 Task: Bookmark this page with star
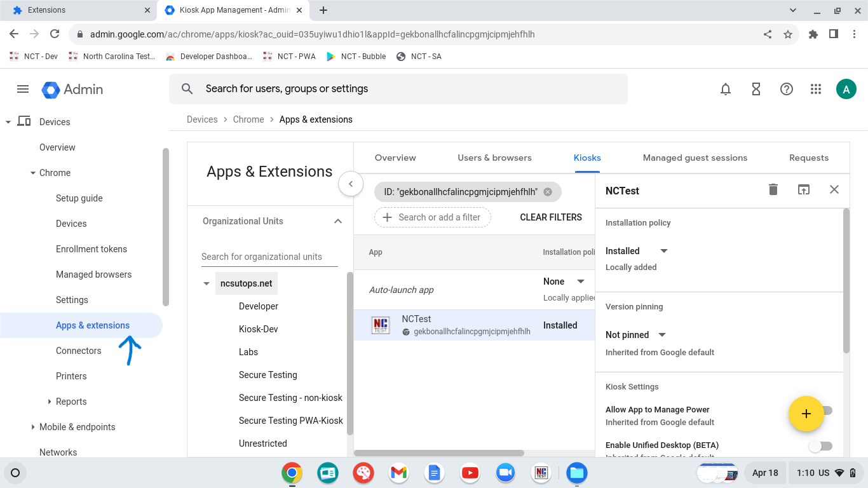(x=788, y=34)
